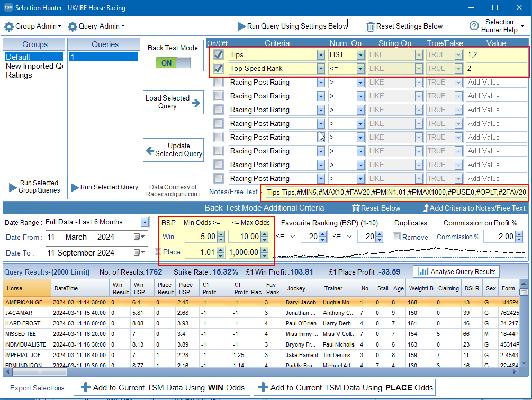
Task: Select New Imported group item
Action: click(x=34, y=66)
